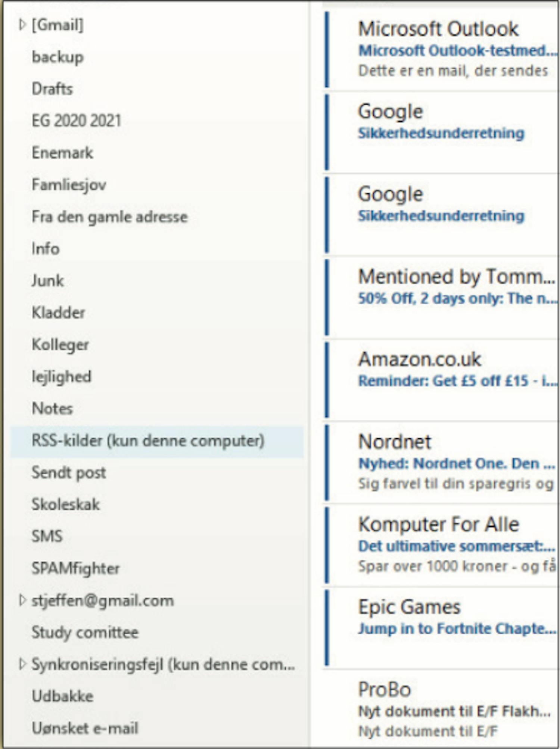Select the lejlighed folder
Image resolution: width=560 pixels, height=749 pixels.
[x=61, y=376]
